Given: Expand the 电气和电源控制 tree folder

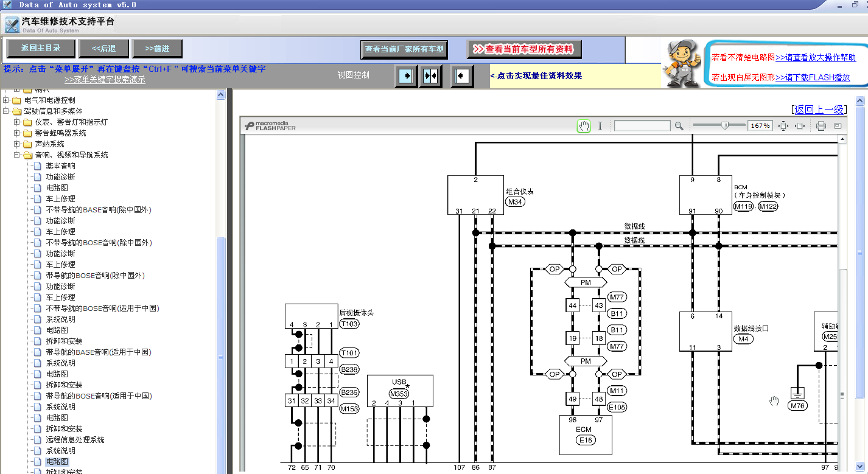Looking at the screenshot, I should (6, 100).
